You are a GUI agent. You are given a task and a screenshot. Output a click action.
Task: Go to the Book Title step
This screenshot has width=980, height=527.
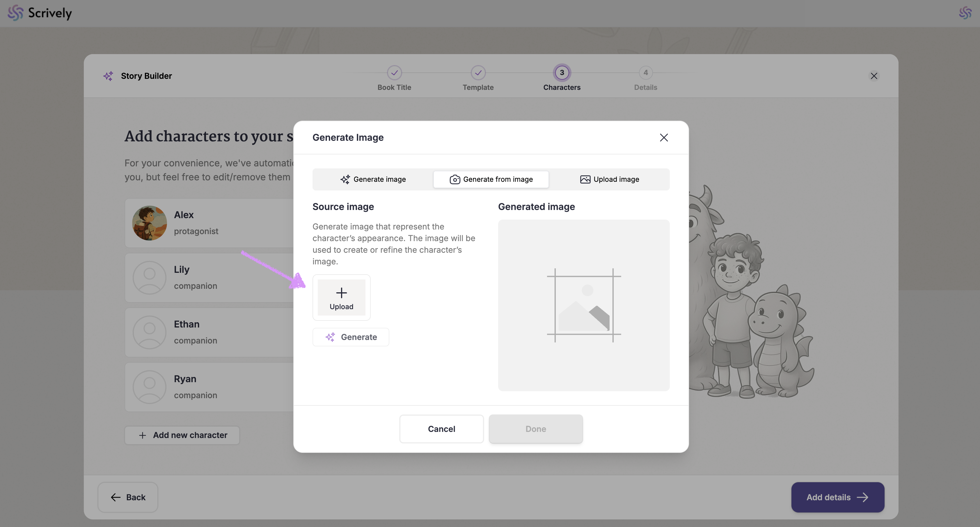pos(394,73)
